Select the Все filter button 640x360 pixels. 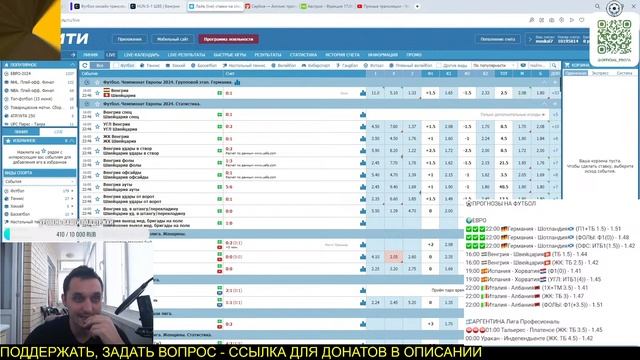(x=100, y=65)
